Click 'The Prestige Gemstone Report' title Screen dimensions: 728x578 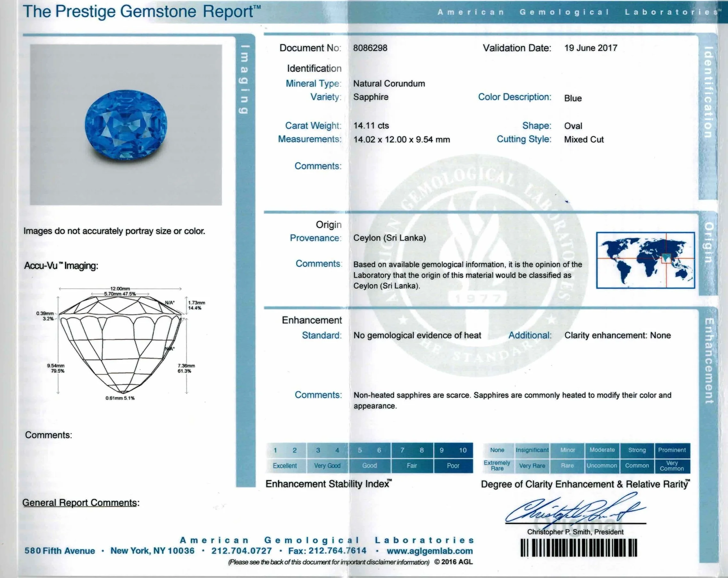click(x=142, y=12)
